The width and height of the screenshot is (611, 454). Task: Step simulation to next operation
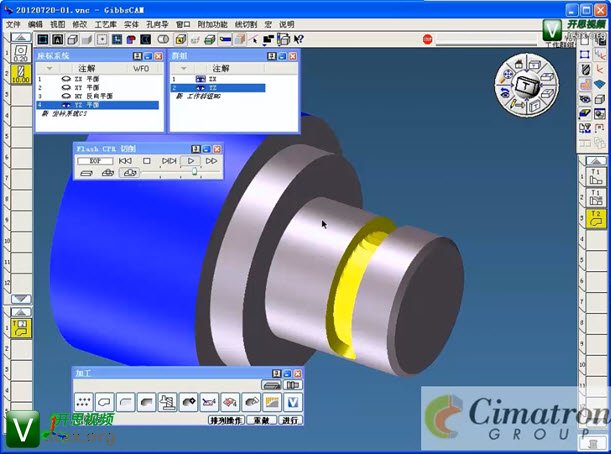[169, 161]
